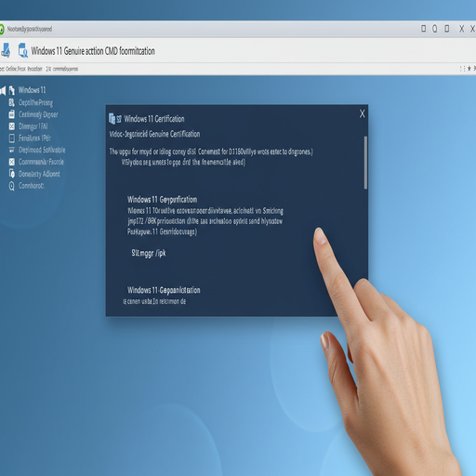Collapse the Windows 11 sidebar tree node
476x476 pixels.
pyautogui.click(x=3, y=90)
